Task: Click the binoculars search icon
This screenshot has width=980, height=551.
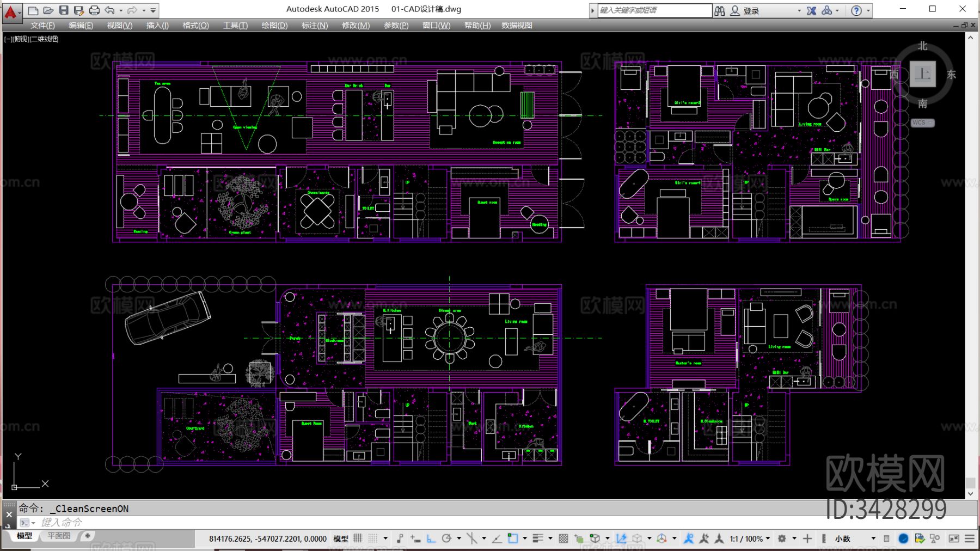Action: pyautogui.click(x=720, y=11)
